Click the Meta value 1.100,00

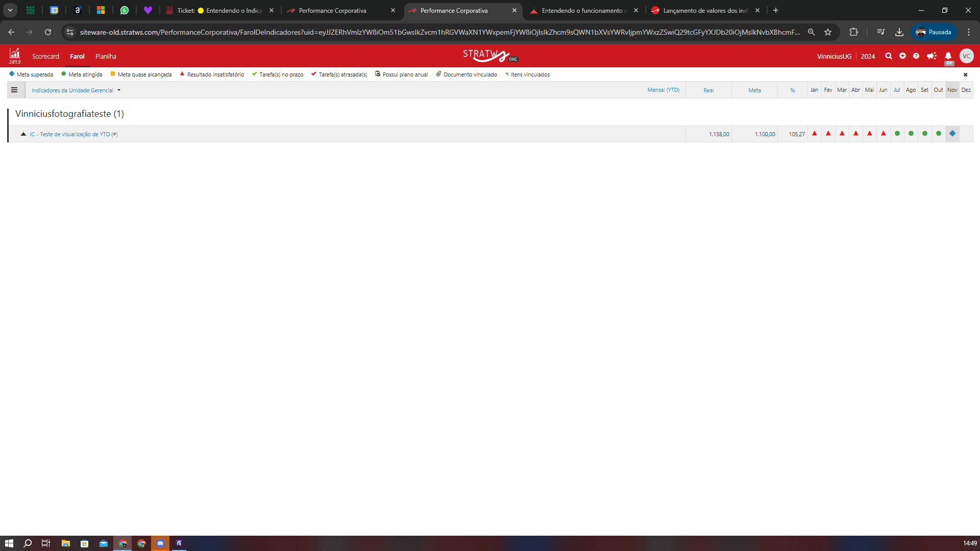765,135
